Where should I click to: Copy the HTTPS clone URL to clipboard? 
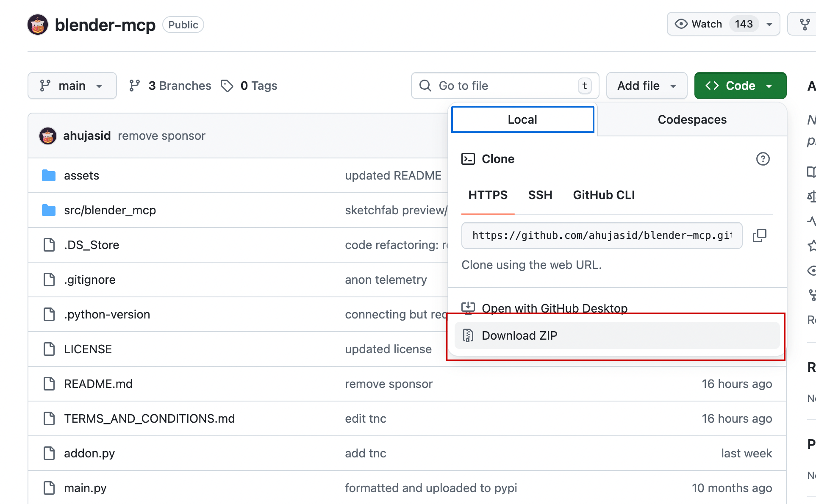coord(759,235)
